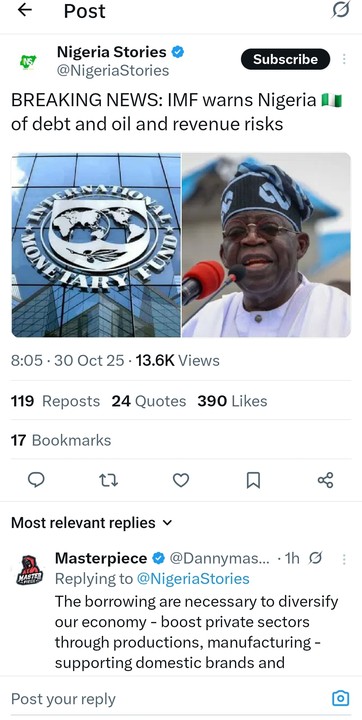This screenshot has height=720, width=362.
Task: Tap the reply speech bubble icon
Action: [x=36, y=480]
